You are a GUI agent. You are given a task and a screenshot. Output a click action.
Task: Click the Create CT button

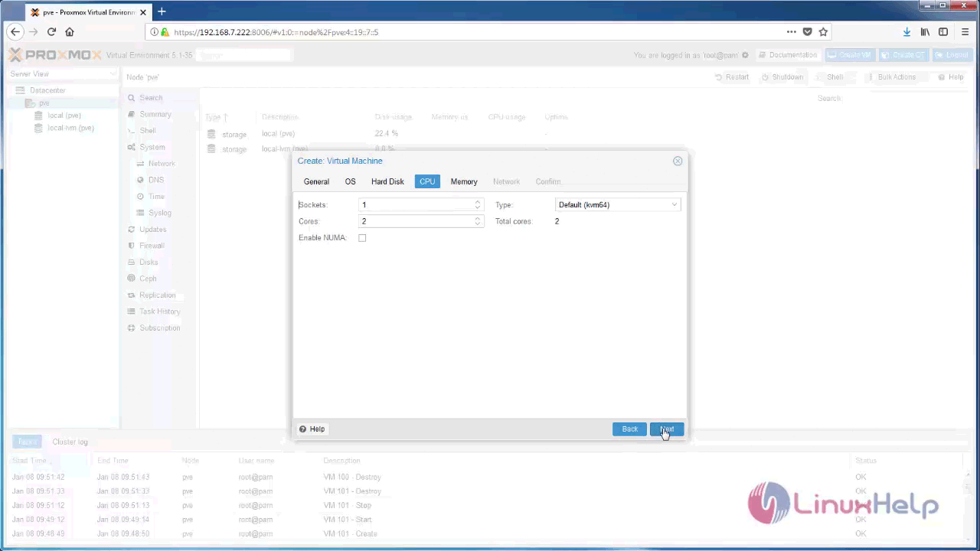pos(903,55)
